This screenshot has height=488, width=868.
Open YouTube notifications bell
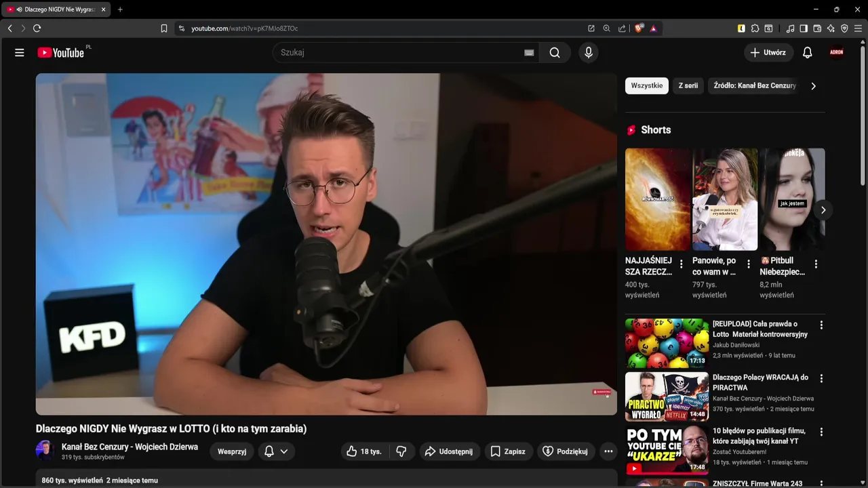tap(807, 53)
